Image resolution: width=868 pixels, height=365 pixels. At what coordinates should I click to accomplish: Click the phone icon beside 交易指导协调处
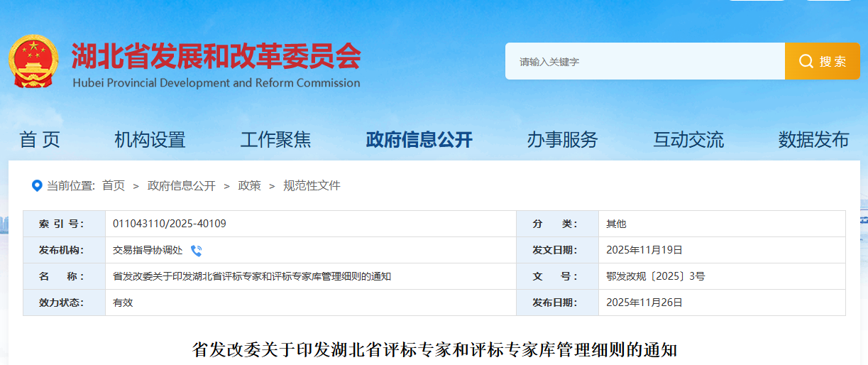196,251
